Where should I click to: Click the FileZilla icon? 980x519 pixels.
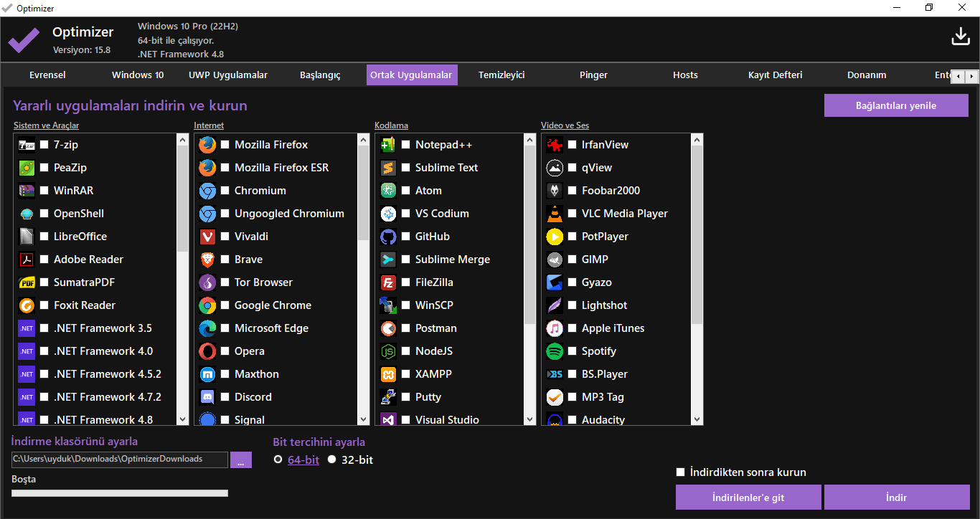coord(388,282)
